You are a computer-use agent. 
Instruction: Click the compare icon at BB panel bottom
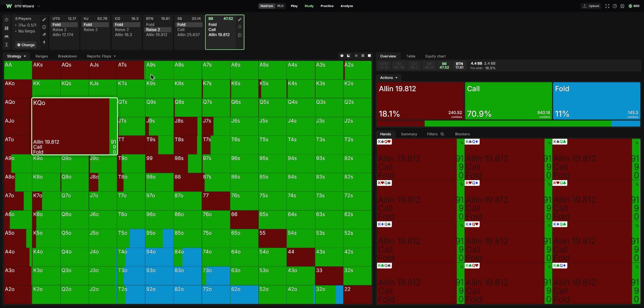[240, 35]
